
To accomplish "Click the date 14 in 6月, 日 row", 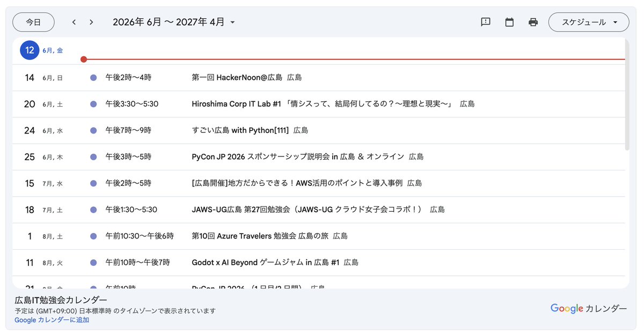I will pyautogui.click(x=30, y=78).
